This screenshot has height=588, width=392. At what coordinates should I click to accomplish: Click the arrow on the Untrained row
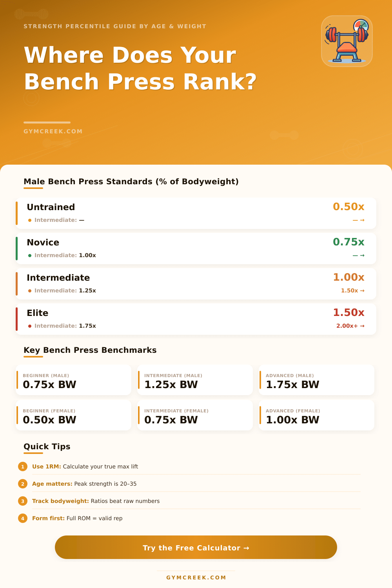click(358, 220)
